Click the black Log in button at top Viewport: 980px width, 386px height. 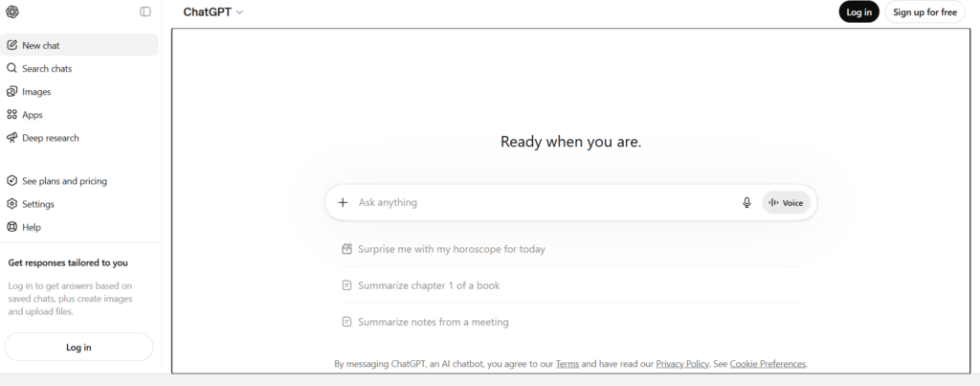[858, 11]
